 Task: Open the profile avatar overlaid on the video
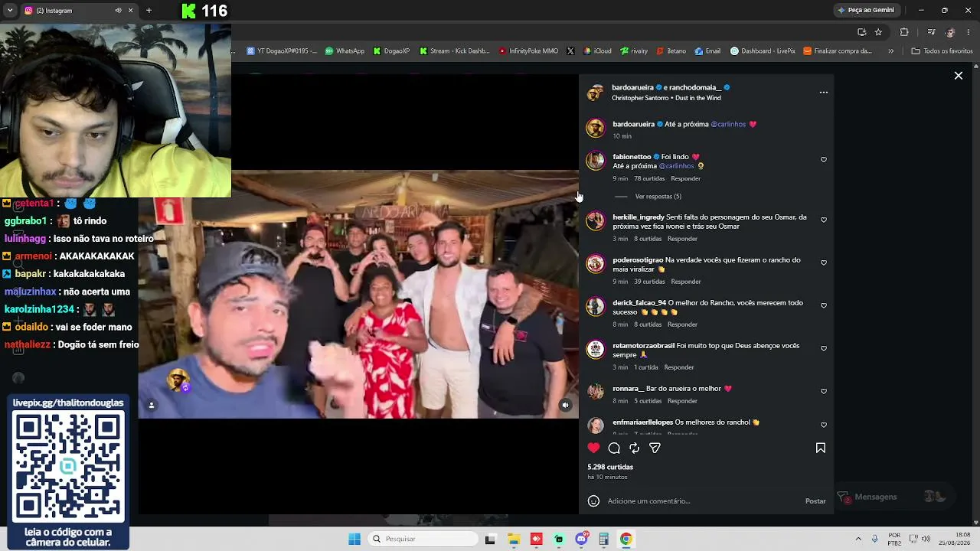coord(178,380)
